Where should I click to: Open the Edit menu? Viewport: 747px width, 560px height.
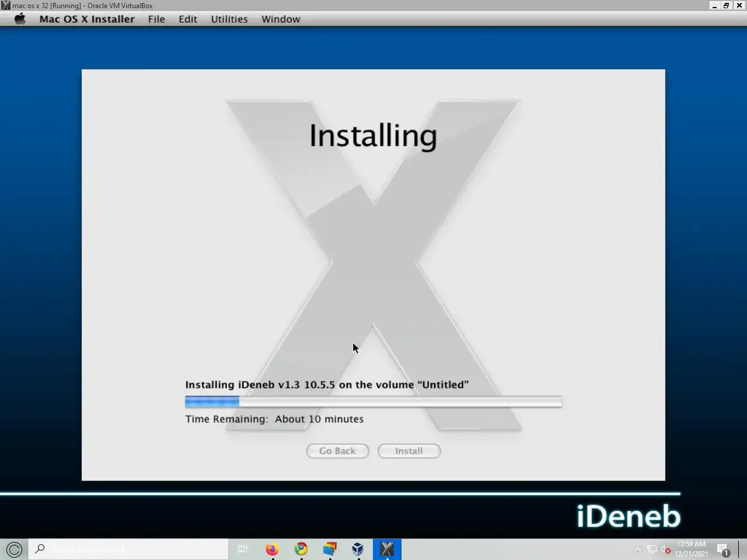[188, 19]
